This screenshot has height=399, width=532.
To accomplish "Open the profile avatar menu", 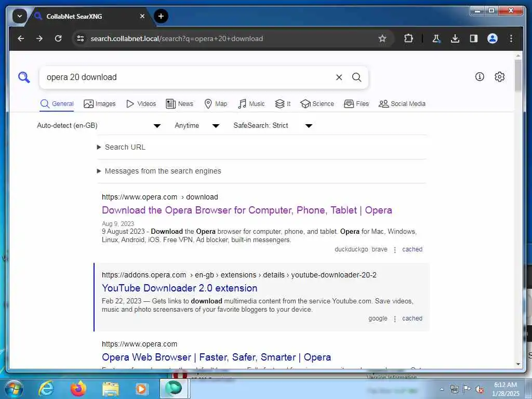I will click(493, 38).
